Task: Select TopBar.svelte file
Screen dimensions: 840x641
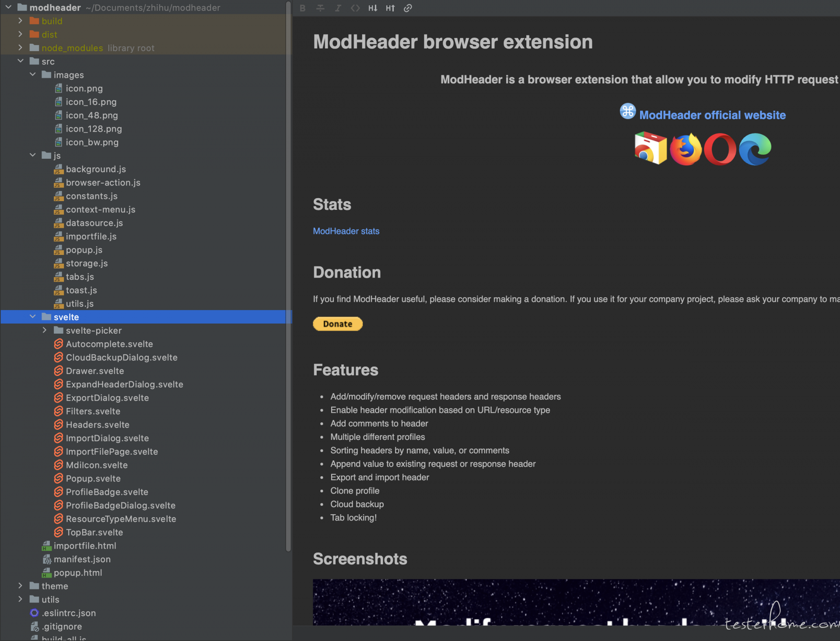Action: pos(89,533)
